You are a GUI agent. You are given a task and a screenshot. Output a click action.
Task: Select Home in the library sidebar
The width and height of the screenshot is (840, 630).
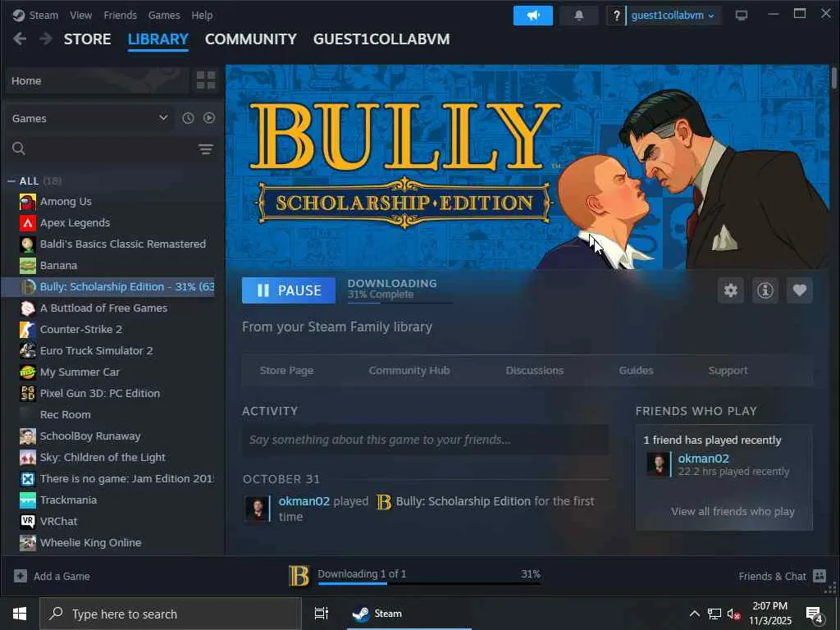(97, 81)
